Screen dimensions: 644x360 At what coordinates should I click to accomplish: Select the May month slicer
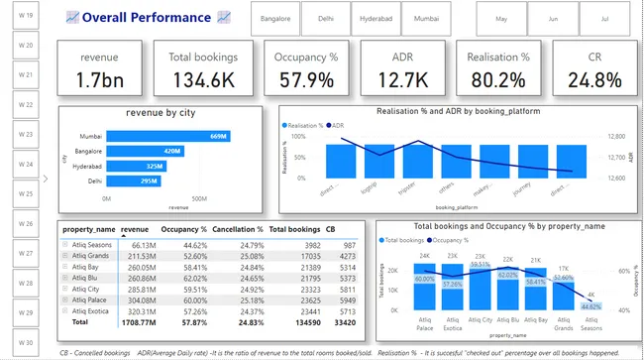(501, 19)
